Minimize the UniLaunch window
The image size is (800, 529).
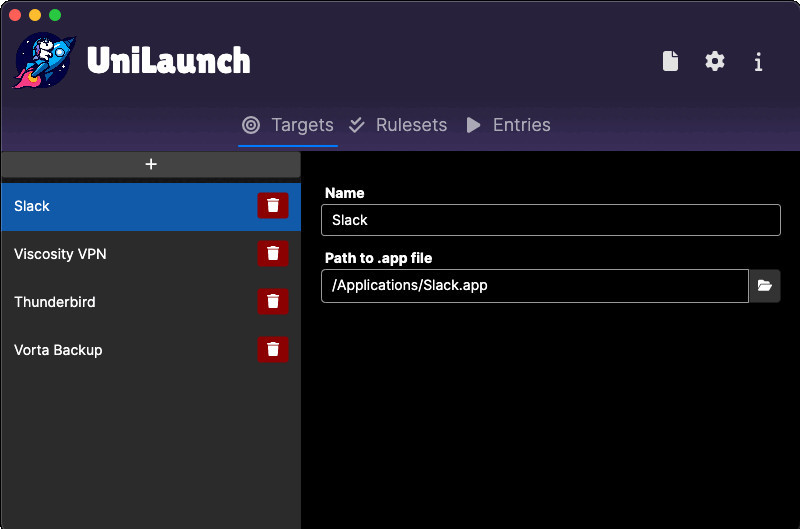[x=35, y=15]
